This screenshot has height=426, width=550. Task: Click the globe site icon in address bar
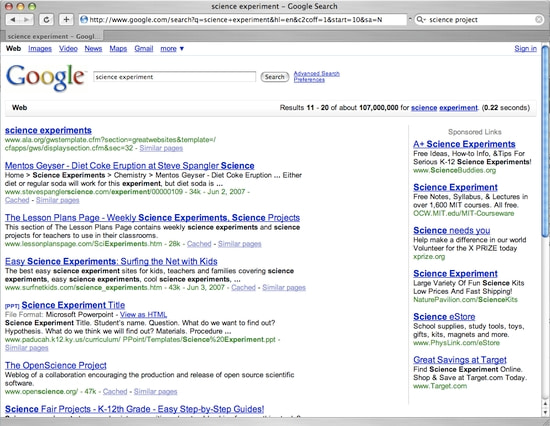click(84, 20)
